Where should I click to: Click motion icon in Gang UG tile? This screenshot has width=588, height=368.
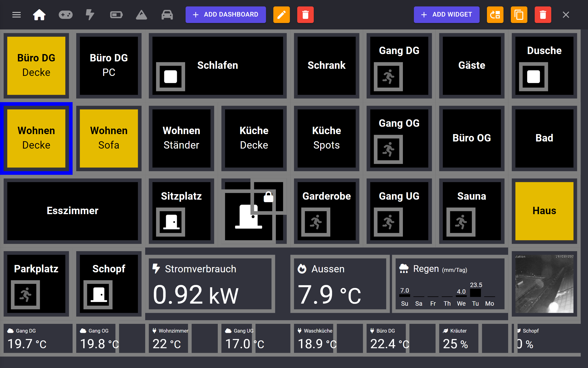[x=388, y=222]
